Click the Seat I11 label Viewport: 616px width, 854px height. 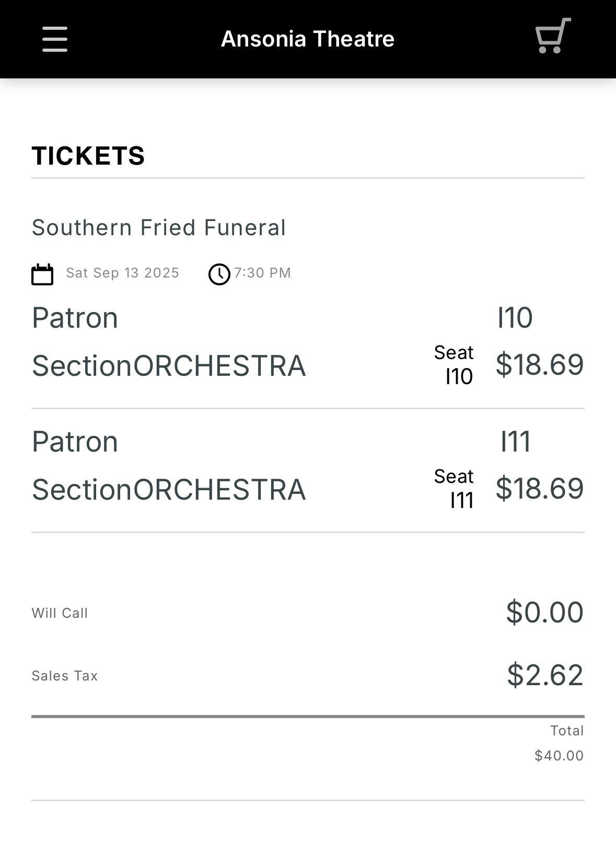click(454, 488)
